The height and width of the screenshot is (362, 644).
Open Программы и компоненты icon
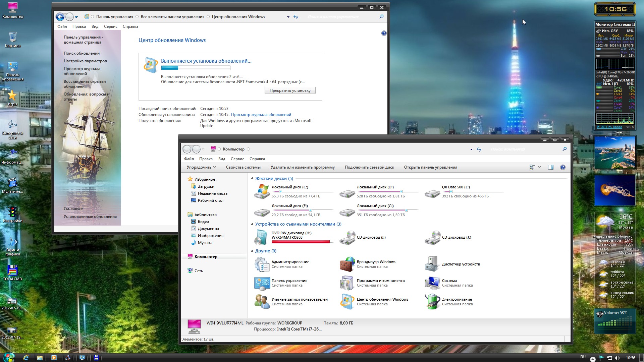click(347, 283)
